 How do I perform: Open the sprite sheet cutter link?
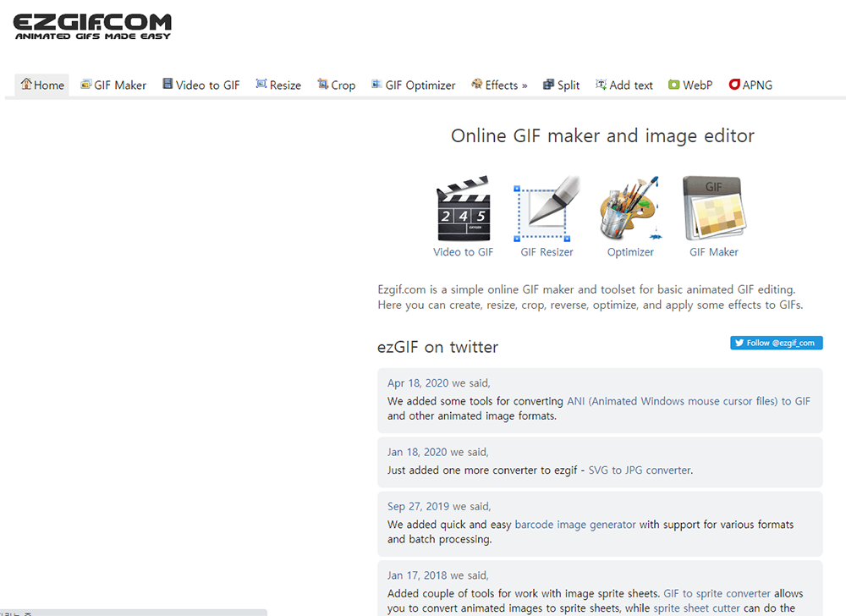pyautogui.click(x=696, y=608)
